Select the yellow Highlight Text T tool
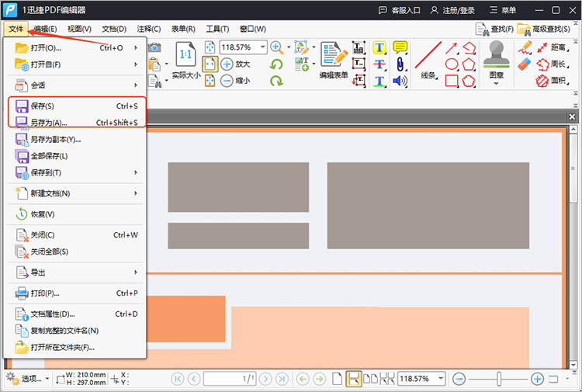The width and height of the screenshot is (582, 392). [379, 47]
